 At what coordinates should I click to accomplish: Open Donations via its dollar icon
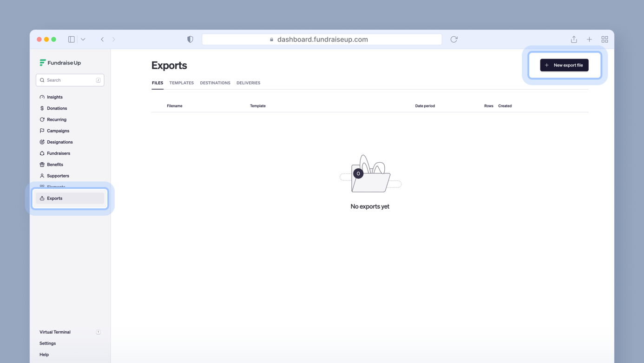(42, 108)
